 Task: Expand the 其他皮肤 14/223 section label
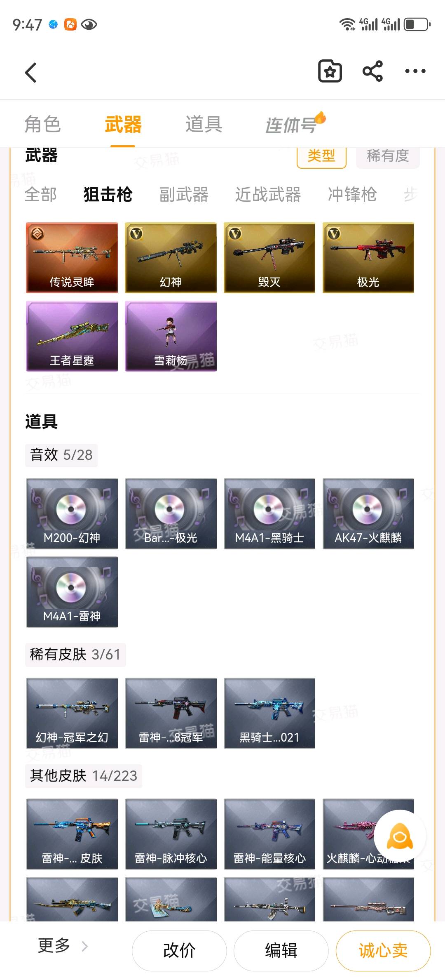tap(84, 776)
